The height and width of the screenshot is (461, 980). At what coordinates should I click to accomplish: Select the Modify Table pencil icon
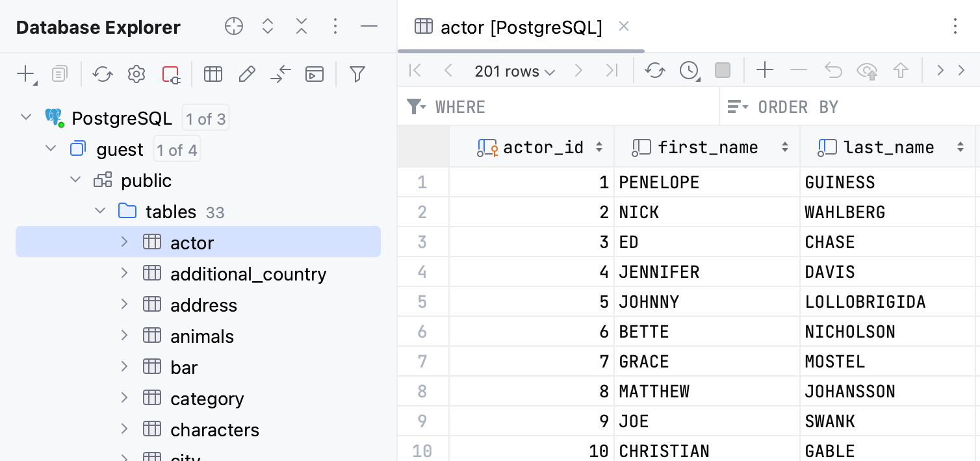pos(247,74)
